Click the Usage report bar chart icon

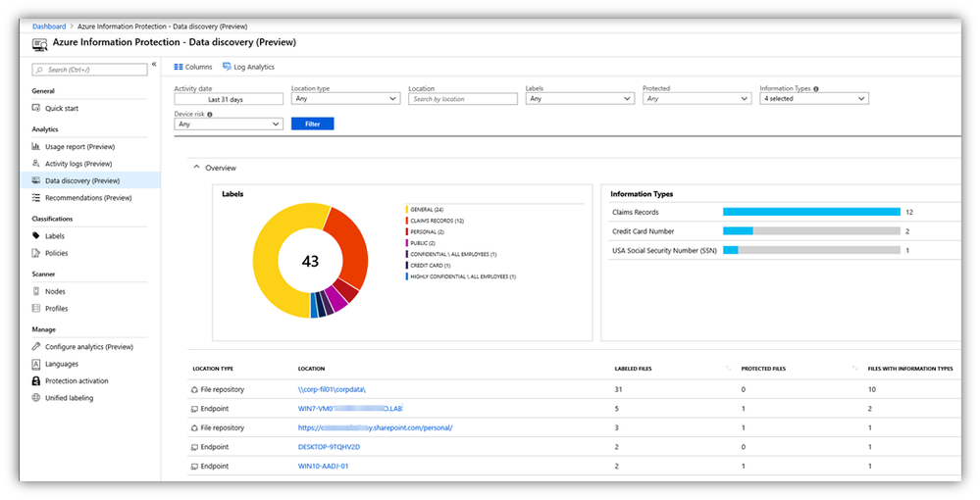coord(36,147)
